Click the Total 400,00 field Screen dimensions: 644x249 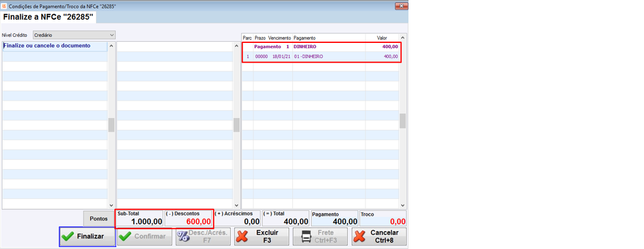[x=286, y=219]
